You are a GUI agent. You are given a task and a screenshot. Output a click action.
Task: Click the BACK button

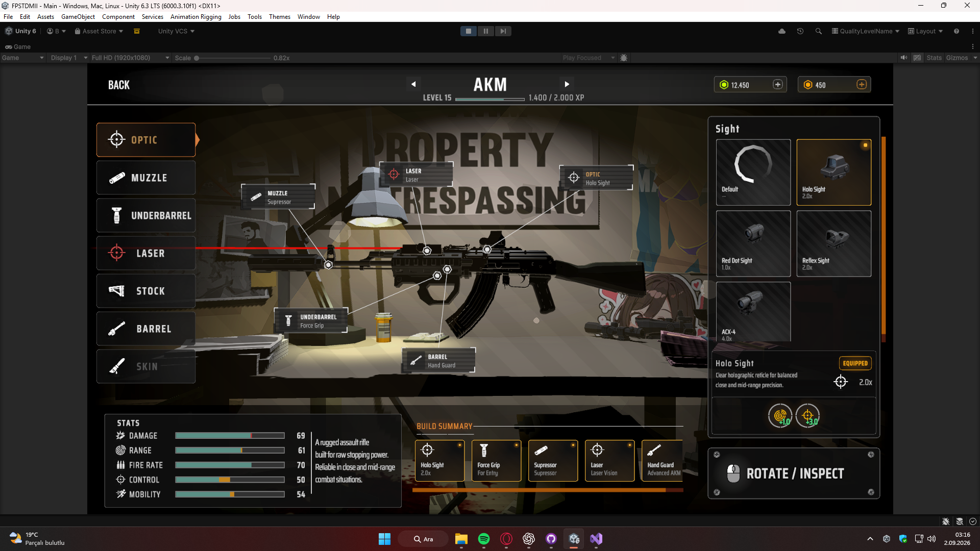pos(119,85)
